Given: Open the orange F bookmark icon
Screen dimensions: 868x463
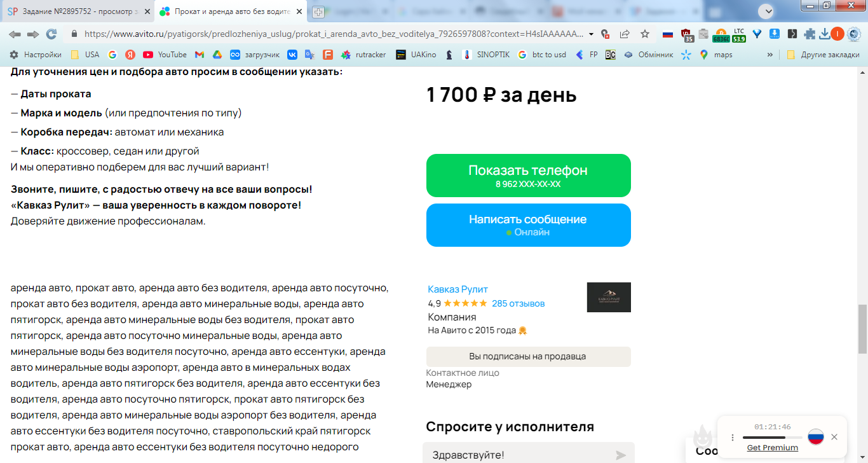Looking at the screenshot, I should click(328, 55).
